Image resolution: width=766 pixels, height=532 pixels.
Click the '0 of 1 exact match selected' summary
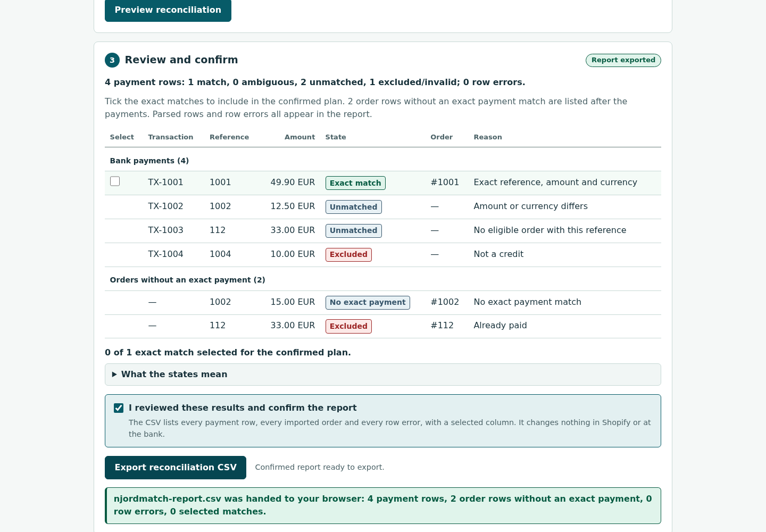[x=228, y=353]
